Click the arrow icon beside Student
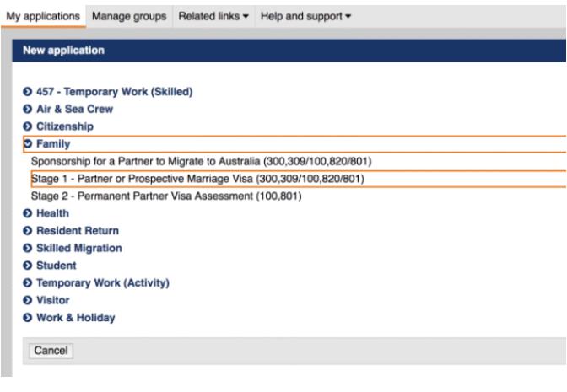The height and width of the screenshot is (392, 567). tap(27, 266)
